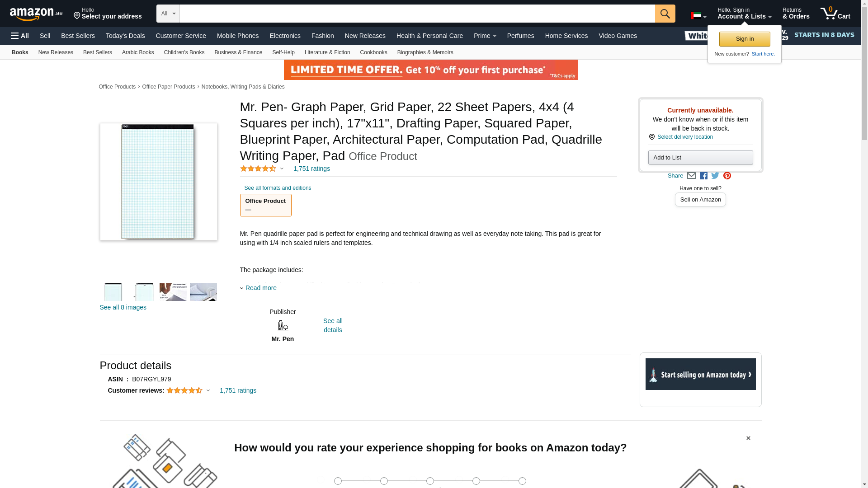Open the shopping cart icon
Viewport: 868px width, 488px height.
click(835, 14)
